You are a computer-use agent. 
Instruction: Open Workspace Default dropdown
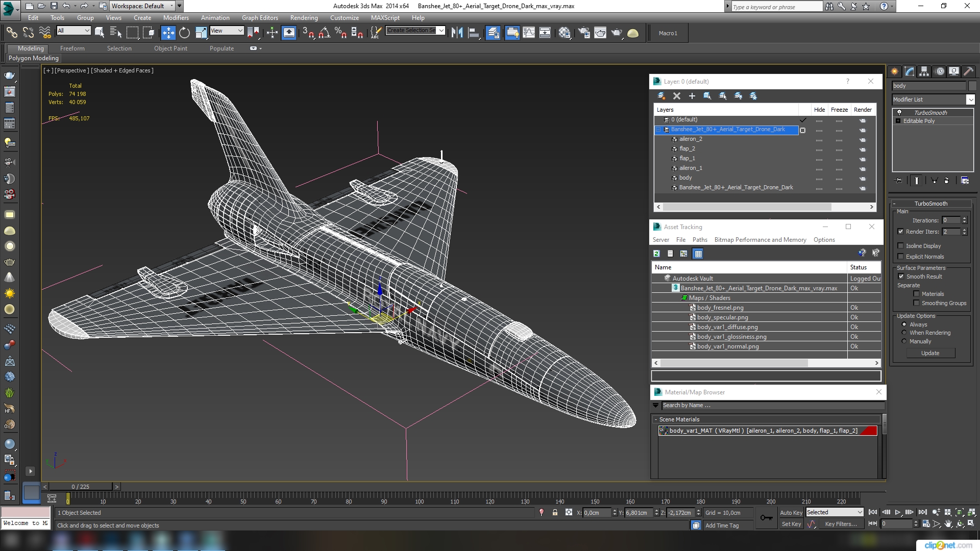click(x=171, y=6)
